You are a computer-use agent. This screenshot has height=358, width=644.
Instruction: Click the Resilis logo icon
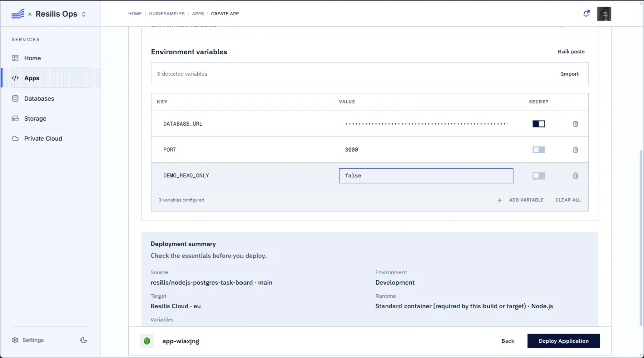18,14
